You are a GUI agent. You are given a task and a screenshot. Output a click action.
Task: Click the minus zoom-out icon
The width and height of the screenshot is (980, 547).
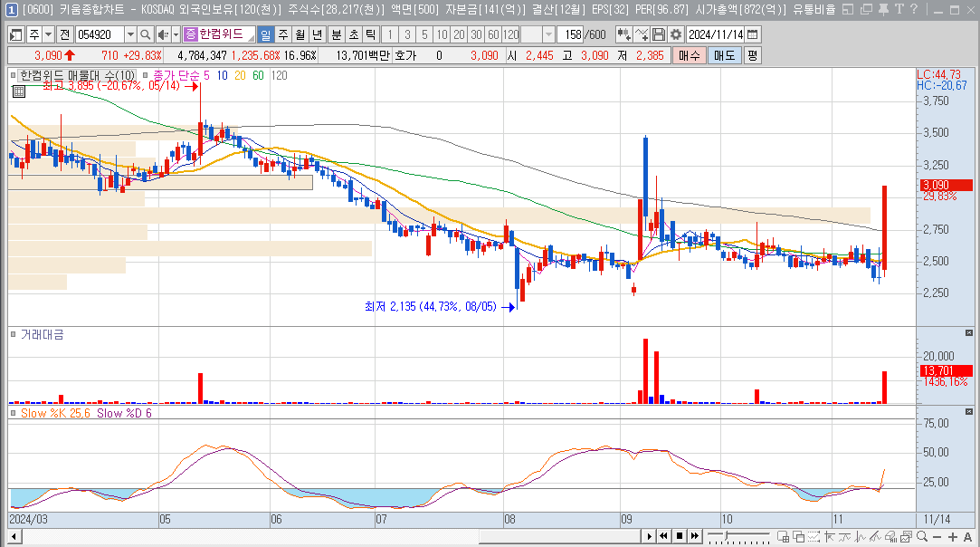pyautogui.click(x=937, y=537)
